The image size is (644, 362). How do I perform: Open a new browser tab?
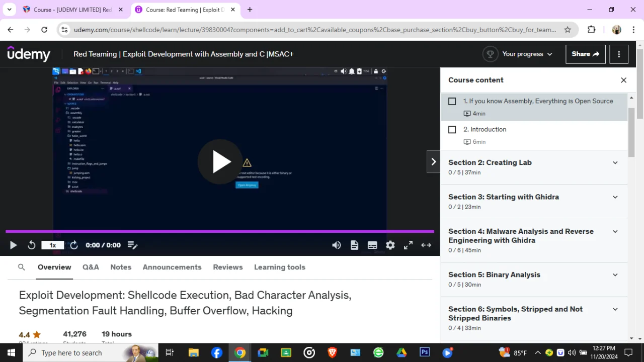pos(250,10)
